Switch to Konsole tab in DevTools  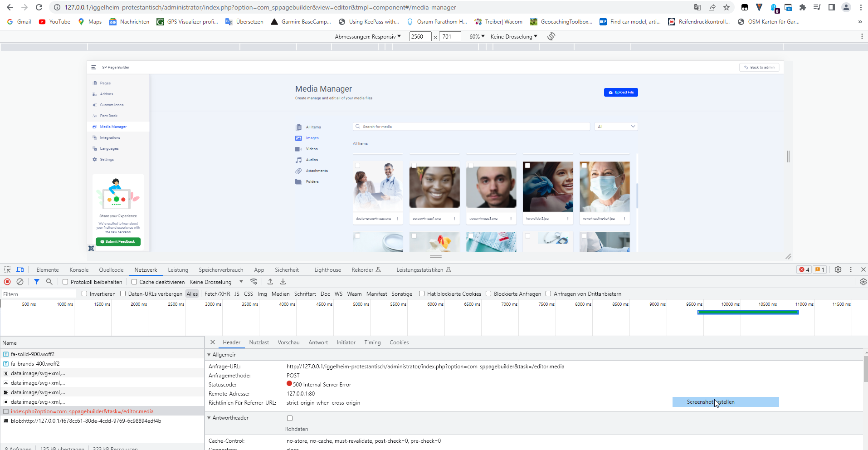(x=79, y=269)
